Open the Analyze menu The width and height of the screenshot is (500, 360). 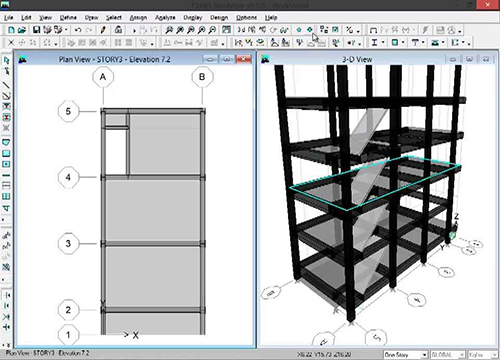click(x=165, y=18)
